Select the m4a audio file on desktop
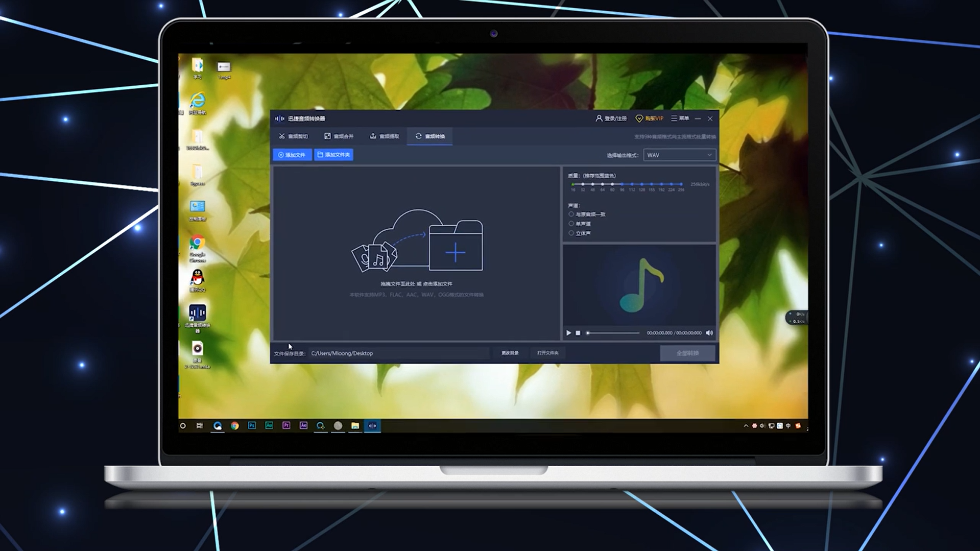 197,354
